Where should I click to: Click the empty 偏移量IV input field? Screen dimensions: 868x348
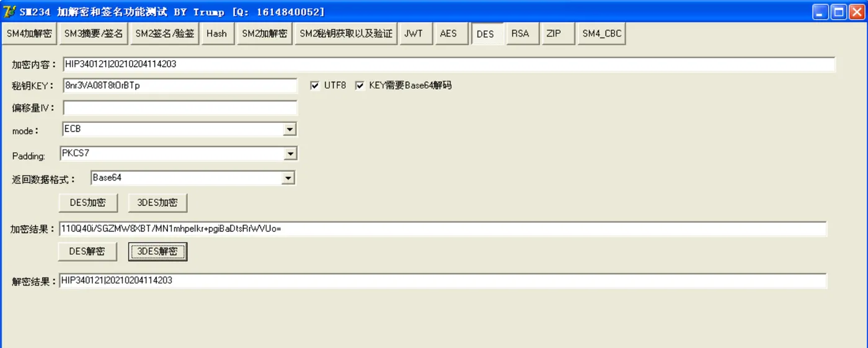[x=180, y=107]
